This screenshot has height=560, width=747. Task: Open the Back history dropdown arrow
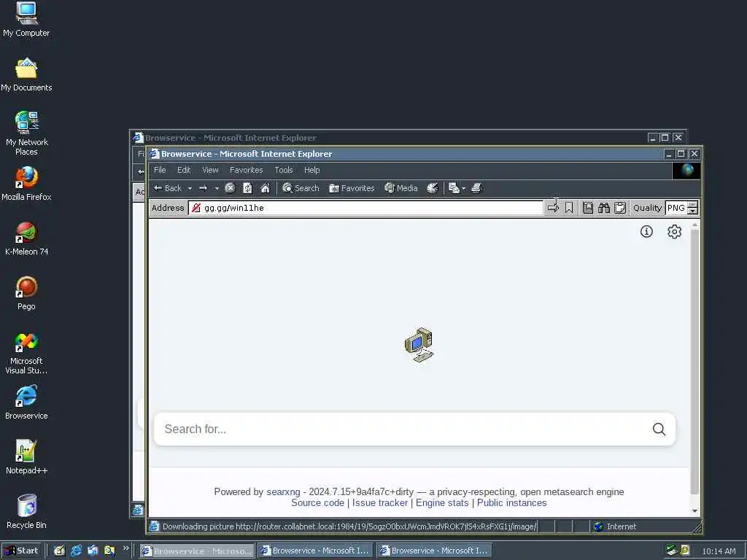[x=190, y=189]
